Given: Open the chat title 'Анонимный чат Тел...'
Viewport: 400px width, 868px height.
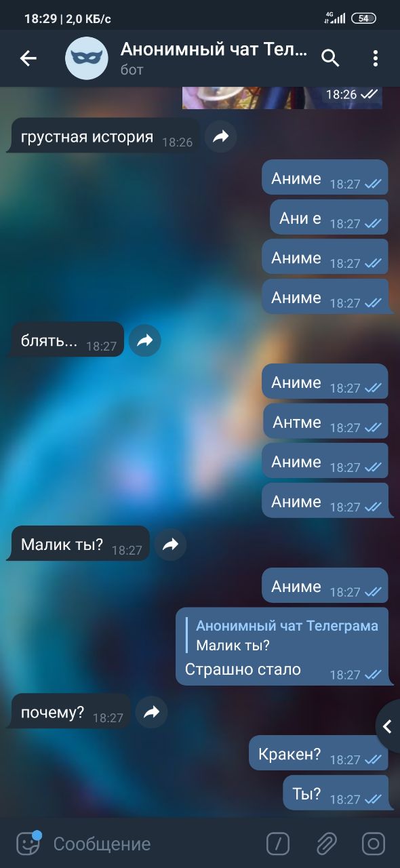Looking at the screenshot, I should point(214,50).
